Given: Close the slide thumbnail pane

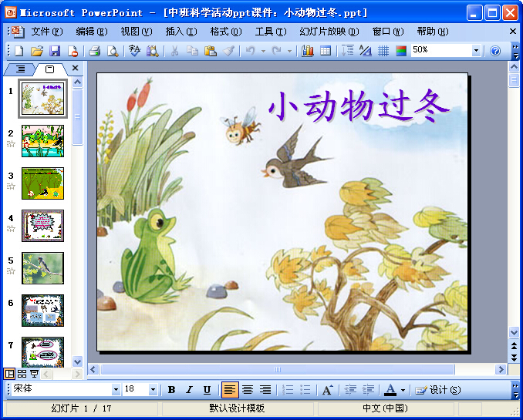Looking at the screenshot, I should 75,68.
